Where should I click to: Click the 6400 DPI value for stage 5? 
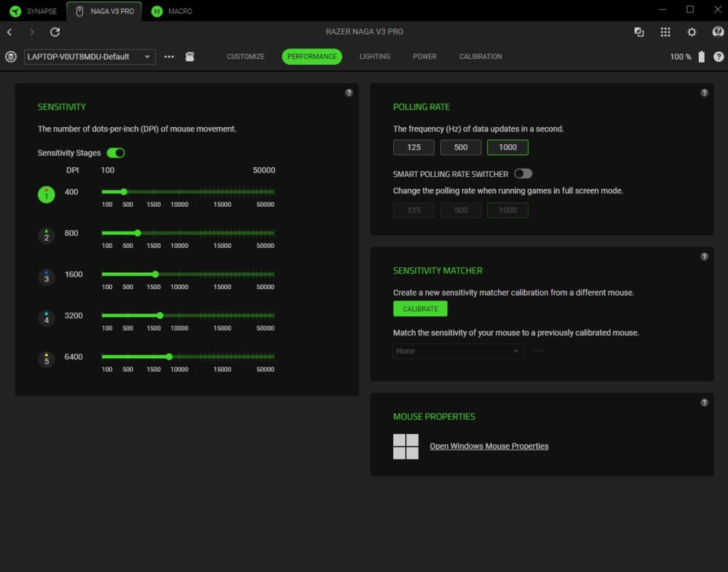pos(73,357)
